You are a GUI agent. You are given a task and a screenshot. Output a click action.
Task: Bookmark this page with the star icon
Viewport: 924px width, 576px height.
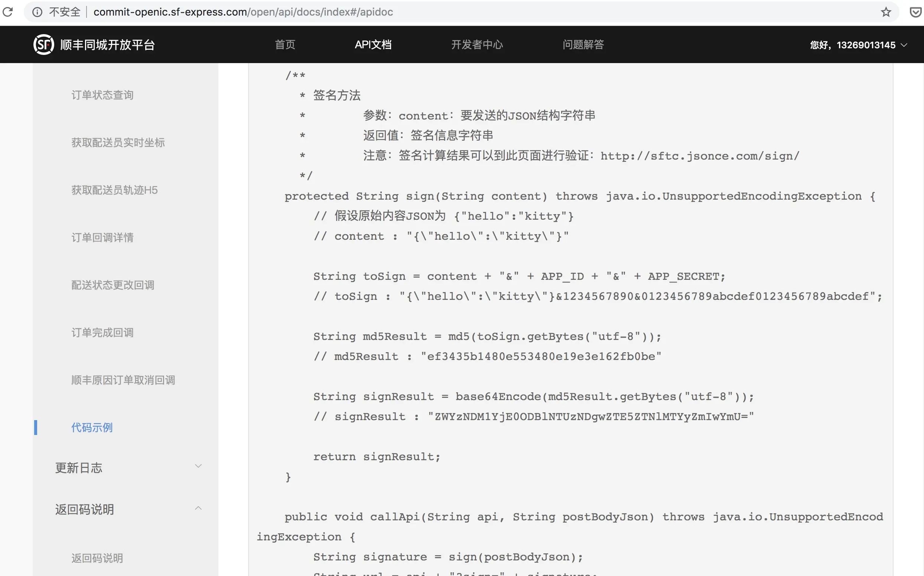click(x=886, y=12)
